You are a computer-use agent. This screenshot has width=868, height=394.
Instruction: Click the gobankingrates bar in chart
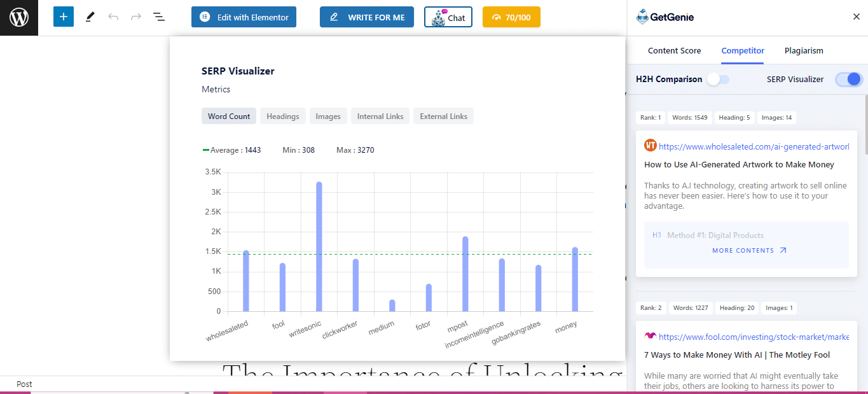[x=539, y=288]
